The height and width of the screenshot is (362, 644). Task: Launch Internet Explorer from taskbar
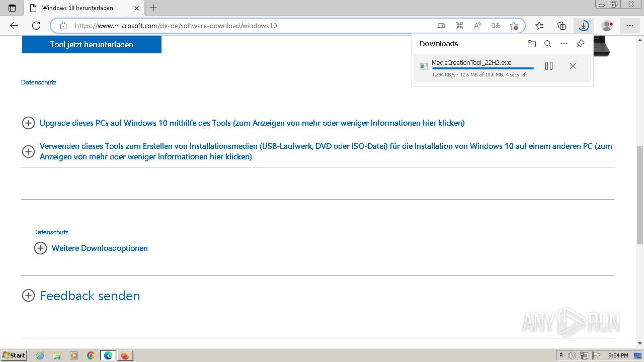pyautogui.click(x=40, y=355)
